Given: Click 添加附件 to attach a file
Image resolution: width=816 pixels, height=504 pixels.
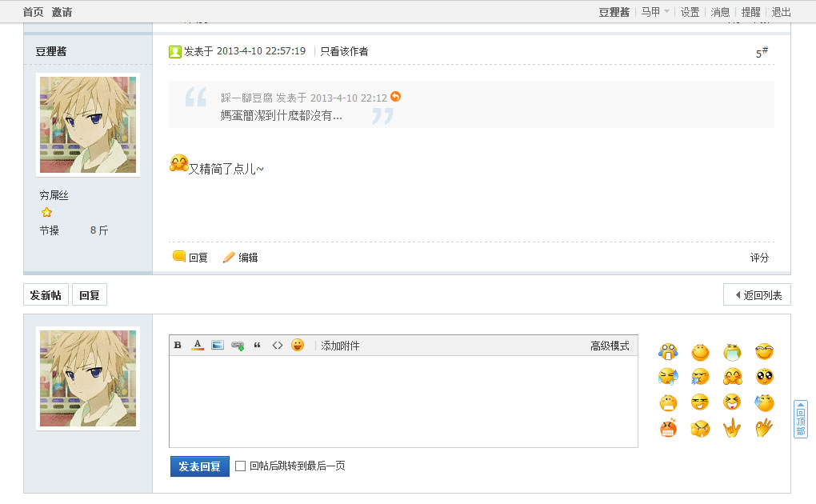Looking at the screenshot, I should 340,346.
